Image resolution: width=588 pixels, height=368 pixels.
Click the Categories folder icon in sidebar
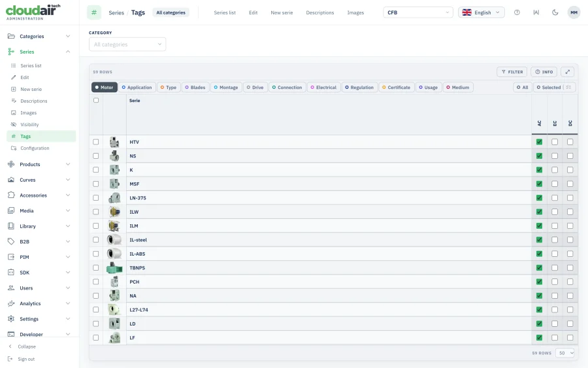[x=11, y=36]
